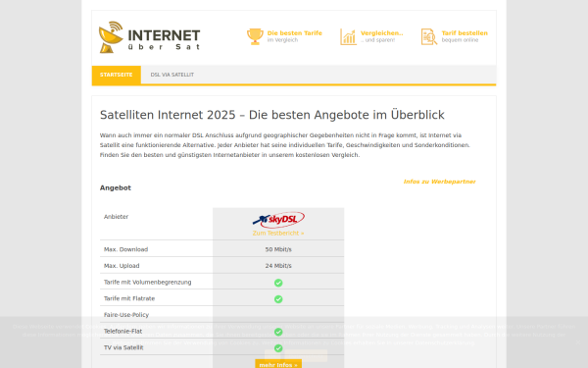Viewport: 588px width, 368px height.
Task: Click the Satelliten Internet 2025 page heading
Action: tap(271, 115)
